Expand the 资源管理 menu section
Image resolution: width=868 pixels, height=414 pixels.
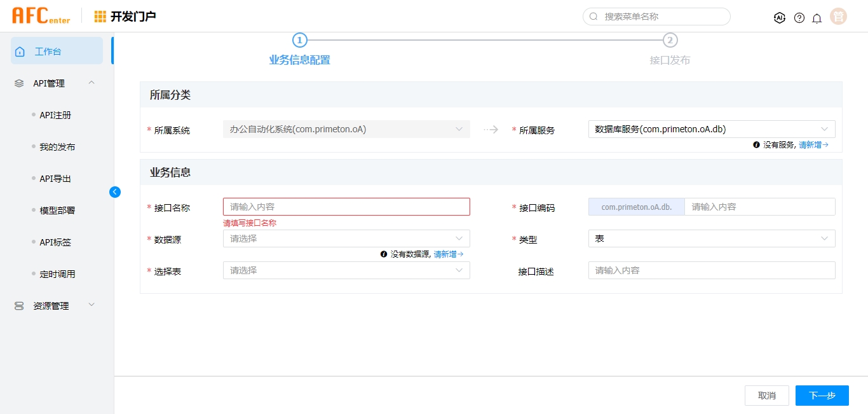(x=92, y=305)
